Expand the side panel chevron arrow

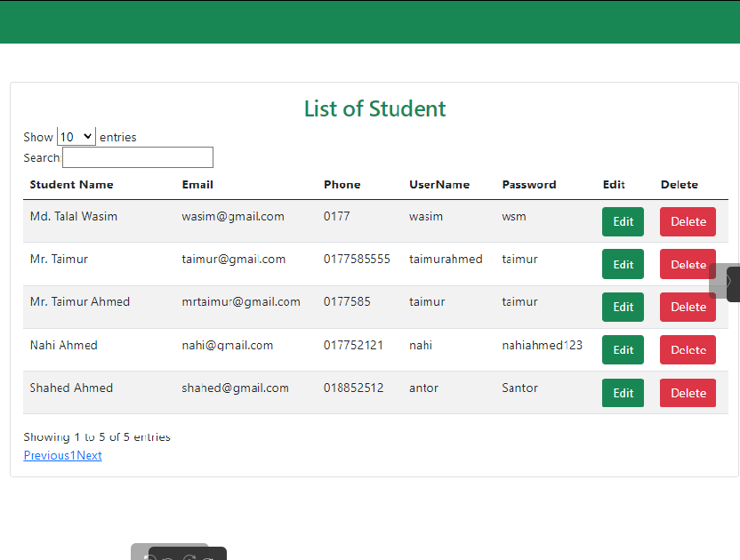pos(729,281)
